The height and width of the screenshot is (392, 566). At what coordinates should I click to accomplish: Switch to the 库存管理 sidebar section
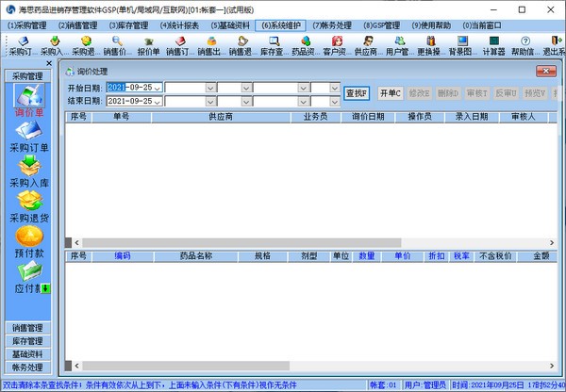(27, 340)
